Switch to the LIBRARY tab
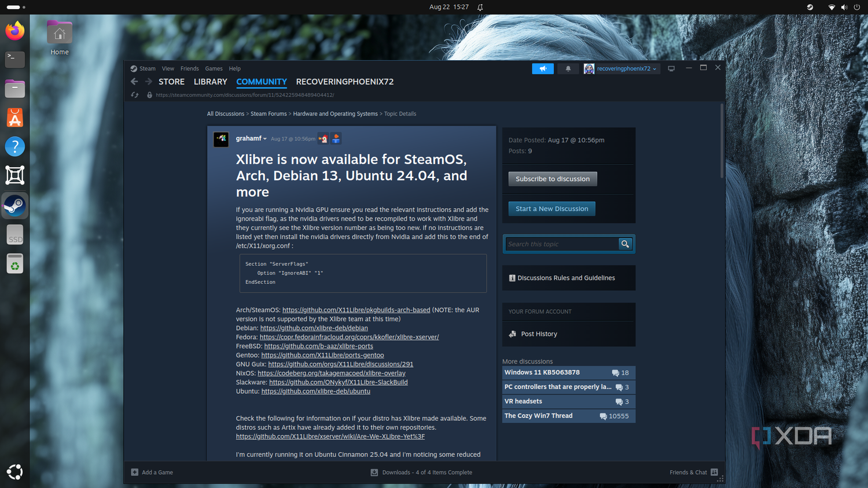 [211, 82]
